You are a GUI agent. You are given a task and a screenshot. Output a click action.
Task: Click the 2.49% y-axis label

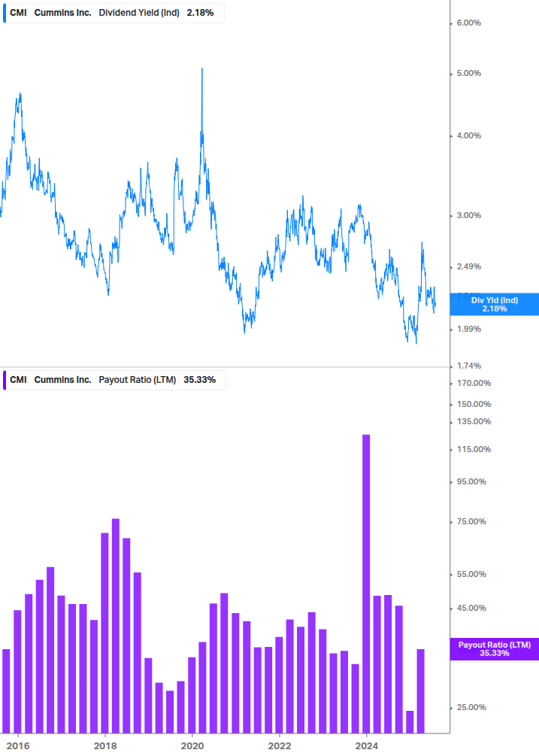[x=468, y=266]
